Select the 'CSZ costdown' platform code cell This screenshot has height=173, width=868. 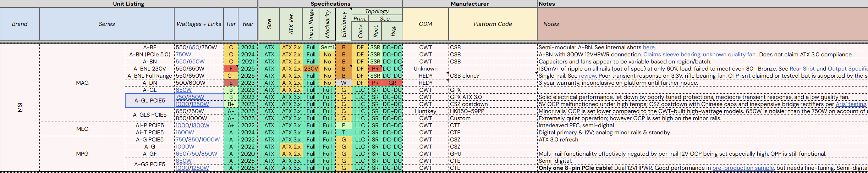493,104
